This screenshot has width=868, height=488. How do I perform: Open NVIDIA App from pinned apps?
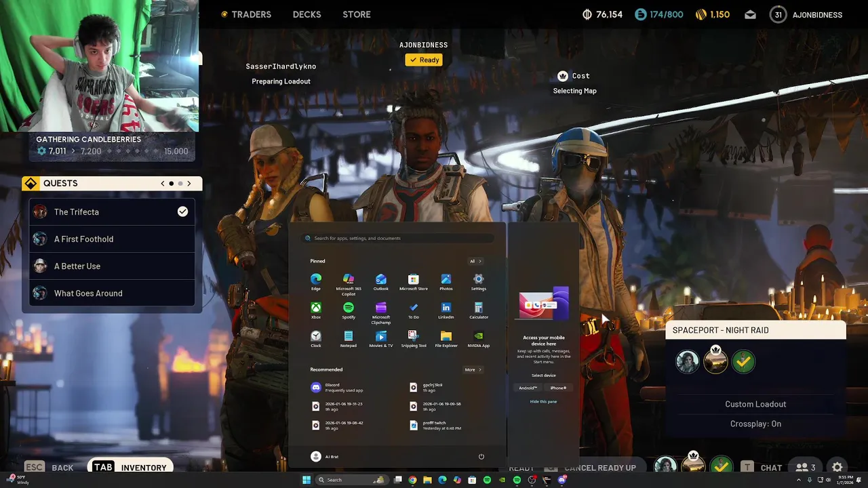click(x=479, y=339)
